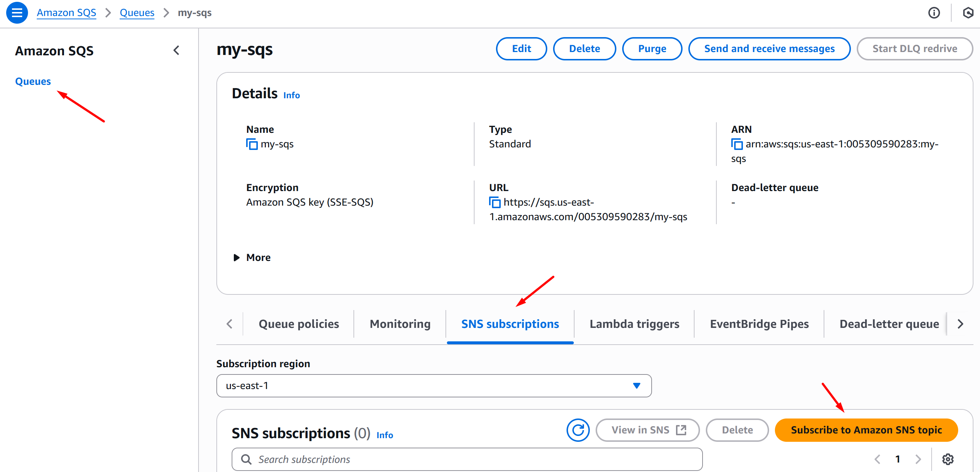Select the Queue policies tab
The image size is (980, 472).
click(299, 324)
